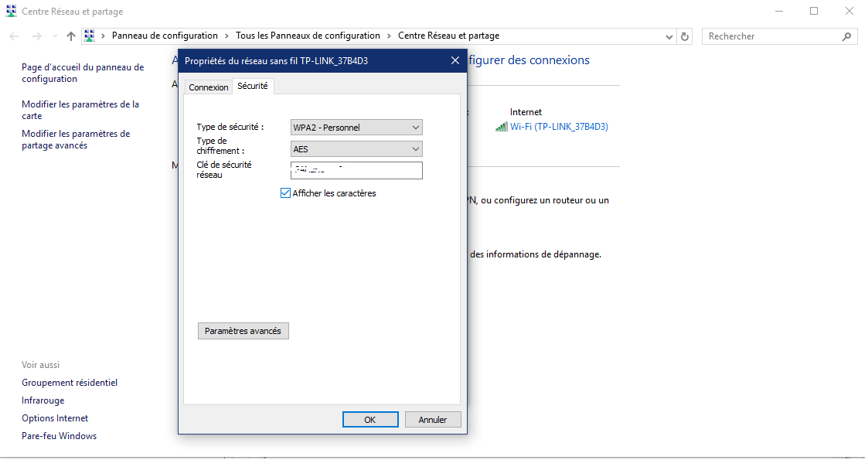Click Annuler in the properties dialog
The width and height of the screenshot is (868, 460).
pos(432,420)
